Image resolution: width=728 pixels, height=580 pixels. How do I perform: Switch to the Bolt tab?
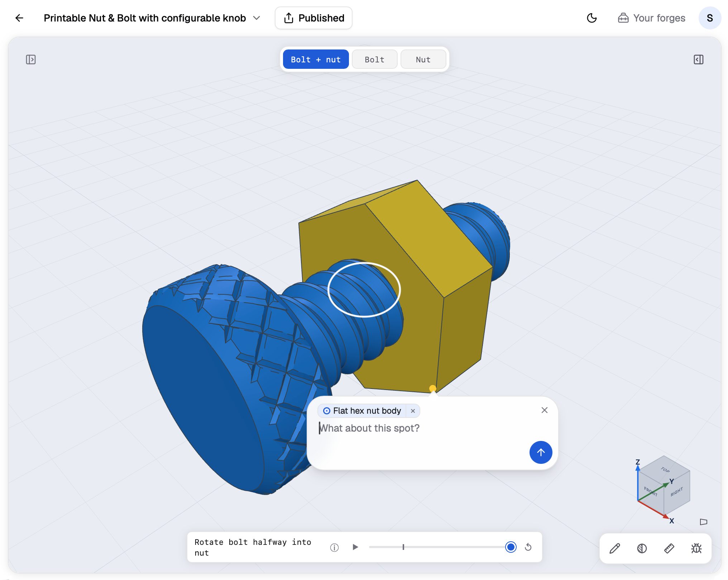tap(374, 60)
